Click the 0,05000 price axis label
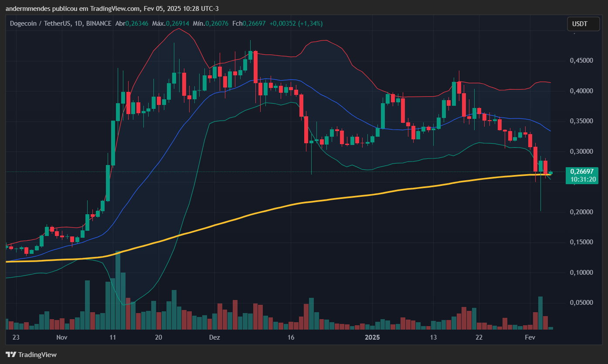This screenshot has width=608, height=364. pyautogui.click(x=581, y=303)
